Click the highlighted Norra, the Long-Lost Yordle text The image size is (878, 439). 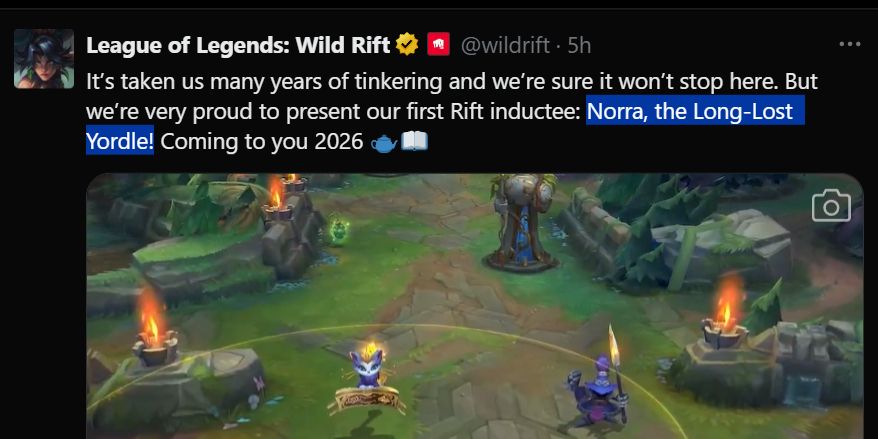coord(445,125)
